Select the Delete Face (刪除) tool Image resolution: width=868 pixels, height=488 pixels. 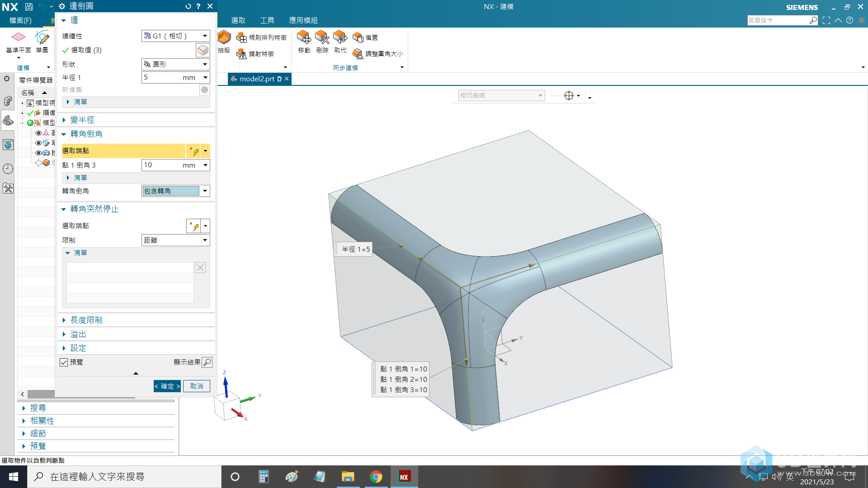coord(322,37)
